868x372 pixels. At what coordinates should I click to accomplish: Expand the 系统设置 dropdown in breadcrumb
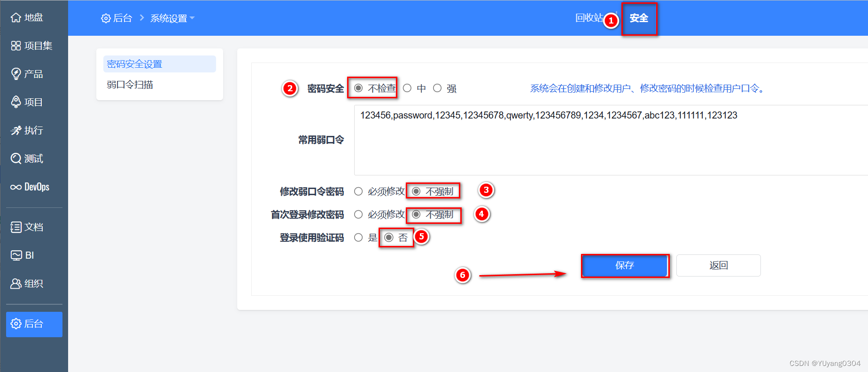[x=172, y=18]
